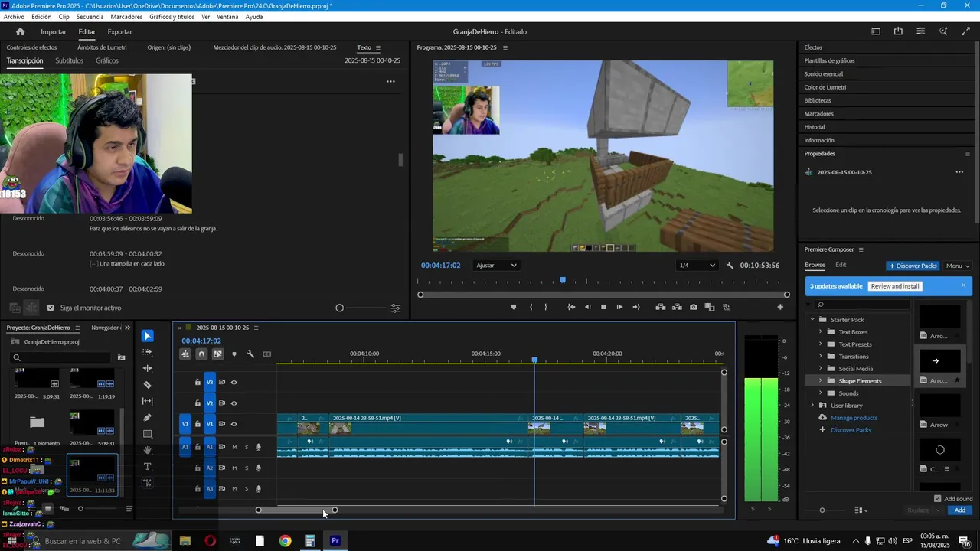Mute audio track A1
The width and height of the screenshot is (980, 551).
234,447
